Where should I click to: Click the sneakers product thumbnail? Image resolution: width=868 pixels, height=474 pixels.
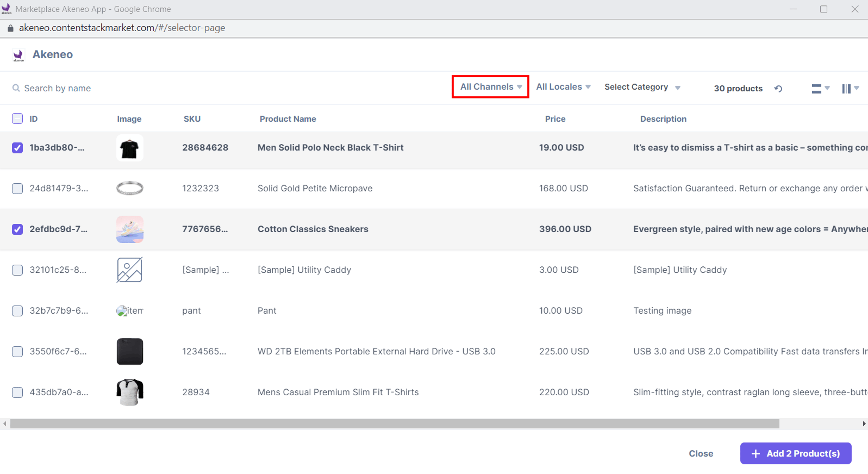point(130,229)
